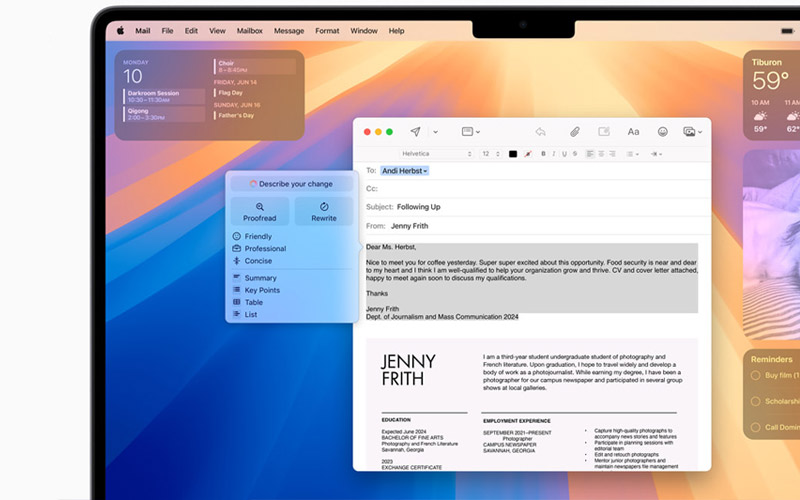Open the Window menu
800x500 pixels.
click(364, 31)
